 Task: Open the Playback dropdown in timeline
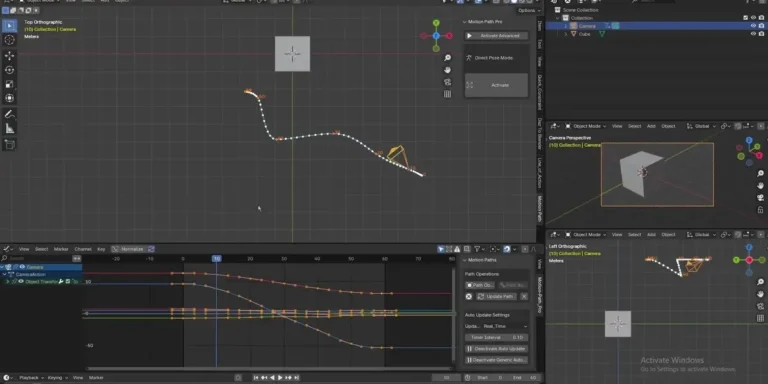31,378
